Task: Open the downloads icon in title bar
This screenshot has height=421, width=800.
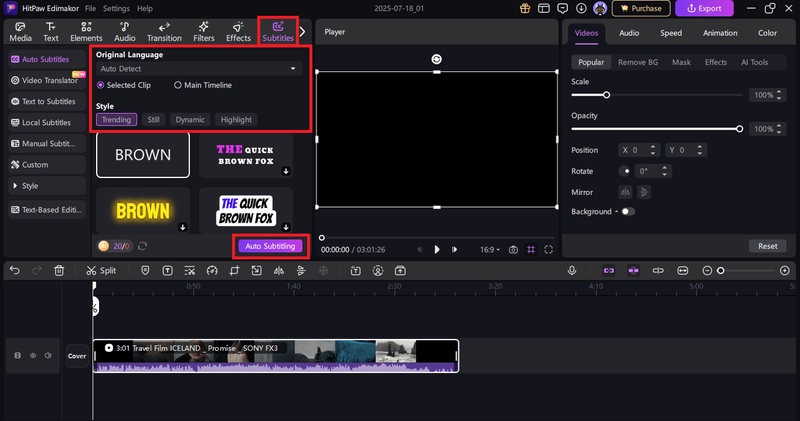Action: click(x=581, y=8)
